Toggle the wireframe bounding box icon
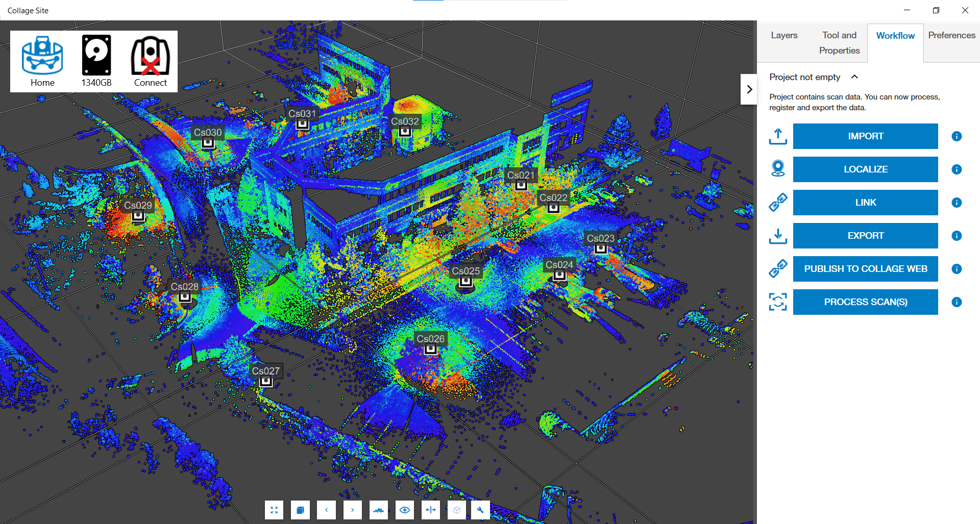This screenshot has width=980, height=524. pos(457,510)
